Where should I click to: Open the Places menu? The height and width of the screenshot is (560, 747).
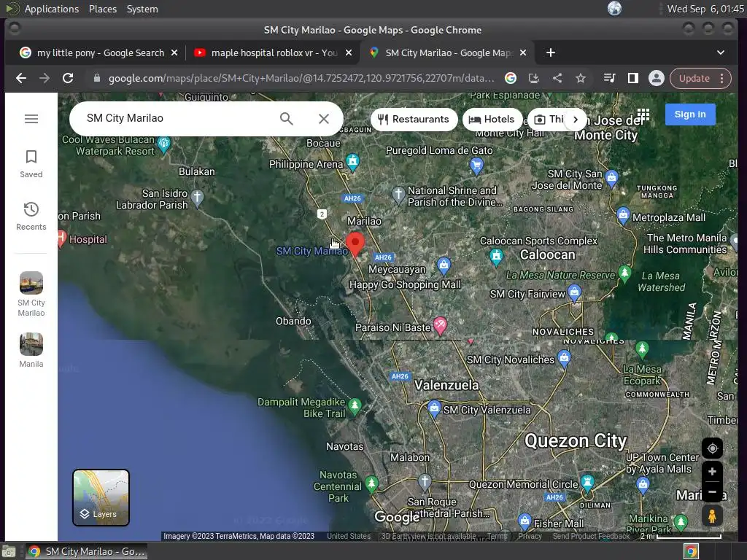tap(102, 9)
